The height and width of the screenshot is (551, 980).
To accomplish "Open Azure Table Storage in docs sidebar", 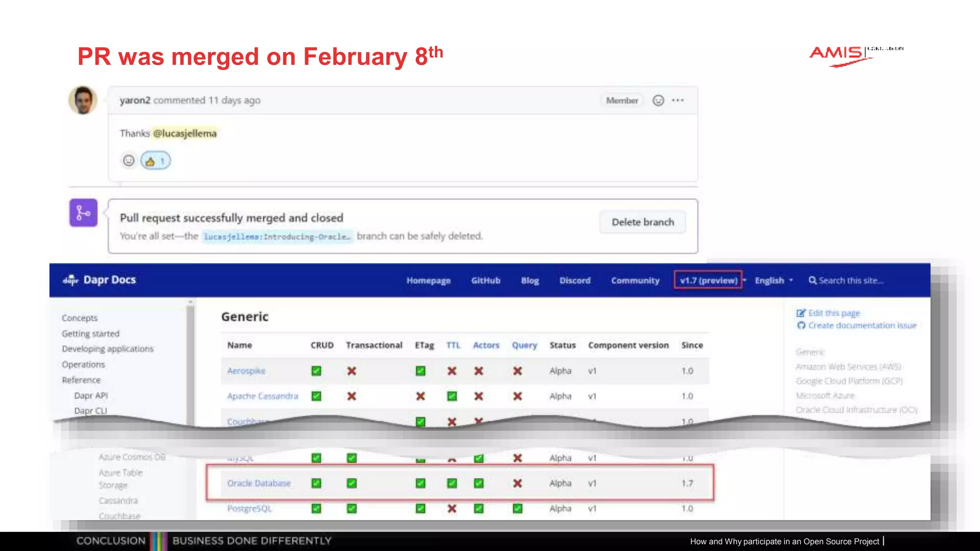I will pos(121,479).
